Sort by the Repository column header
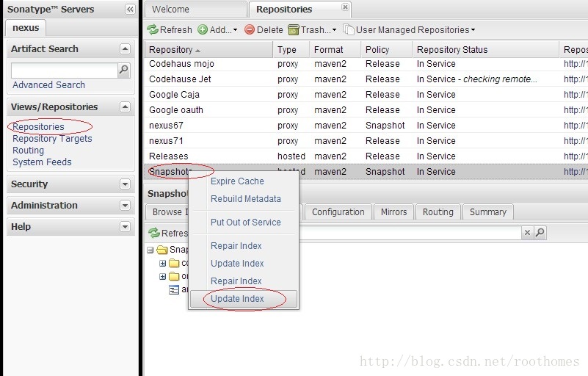The height and width of the screenshot is (376, 588). tap(208, 49)
